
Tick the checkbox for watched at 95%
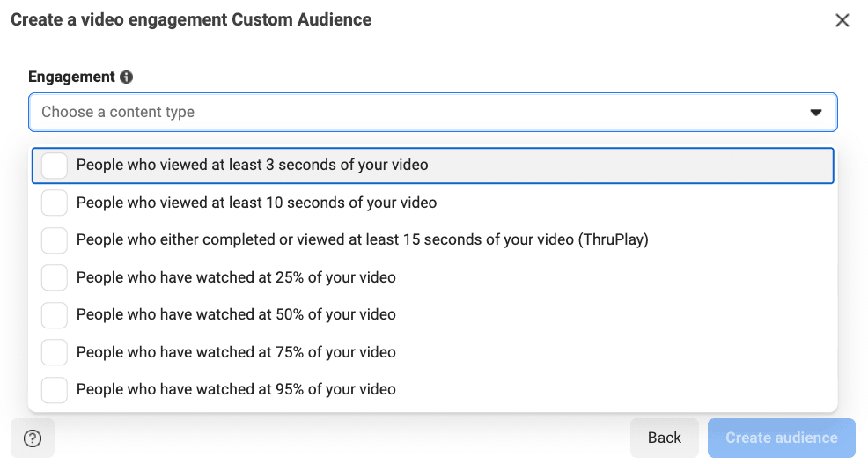[55, 389]
